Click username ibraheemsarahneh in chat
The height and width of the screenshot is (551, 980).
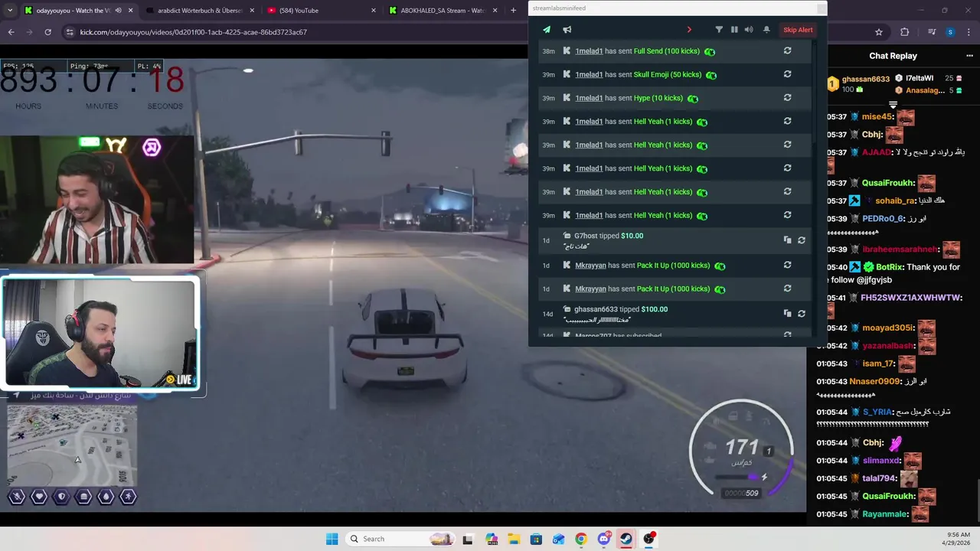pos(900,249)
